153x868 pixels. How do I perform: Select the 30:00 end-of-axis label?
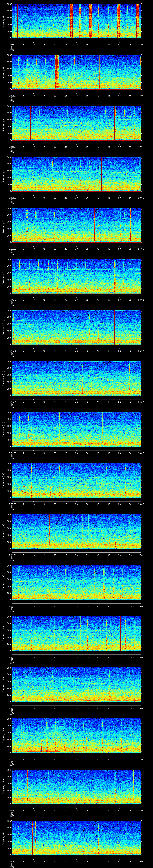pyautogui.click(x=141, y=708)
